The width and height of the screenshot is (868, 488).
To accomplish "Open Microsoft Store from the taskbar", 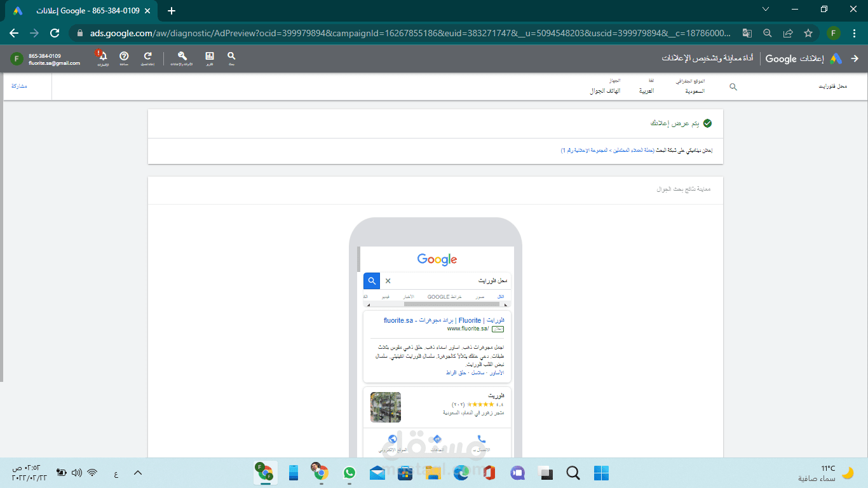I will (x=405, y=473).
